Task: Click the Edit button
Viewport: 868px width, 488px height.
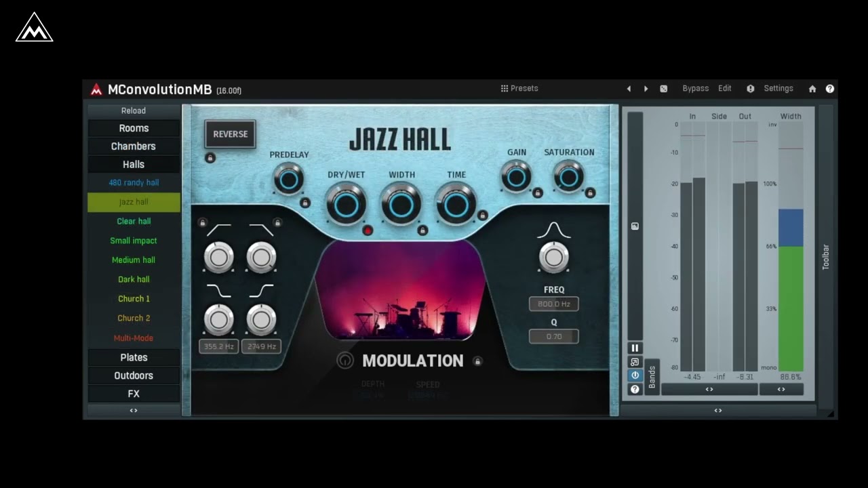Action: point(725,89)
